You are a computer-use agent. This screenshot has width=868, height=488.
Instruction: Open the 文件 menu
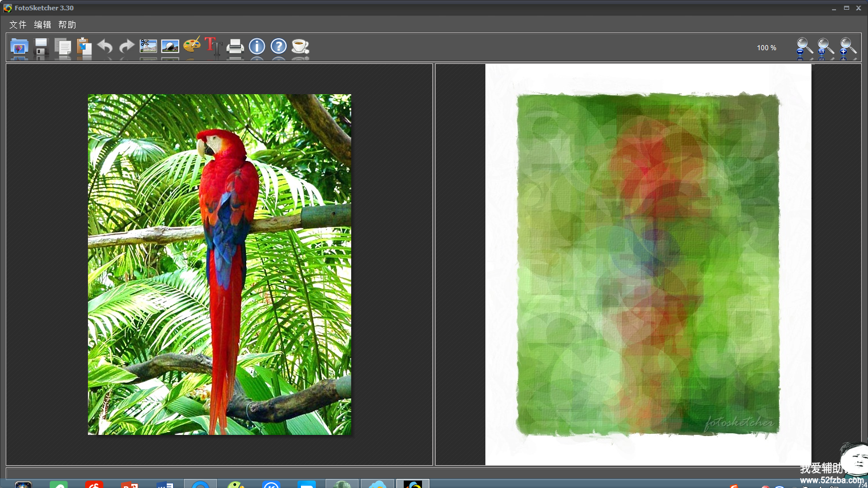18,25
